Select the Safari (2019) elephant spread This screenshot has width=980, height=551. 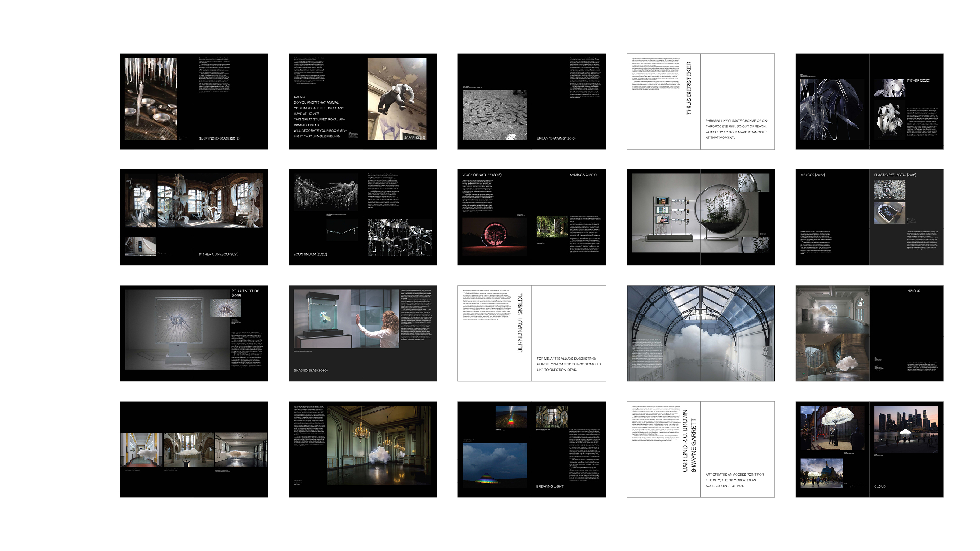click(363, 101)
